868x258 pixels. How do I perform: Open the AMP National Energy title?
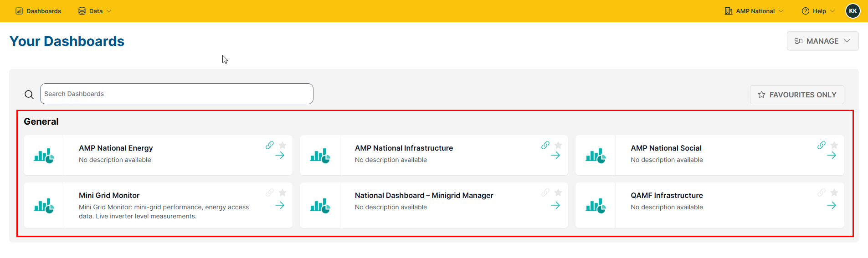tap(116, 148)
